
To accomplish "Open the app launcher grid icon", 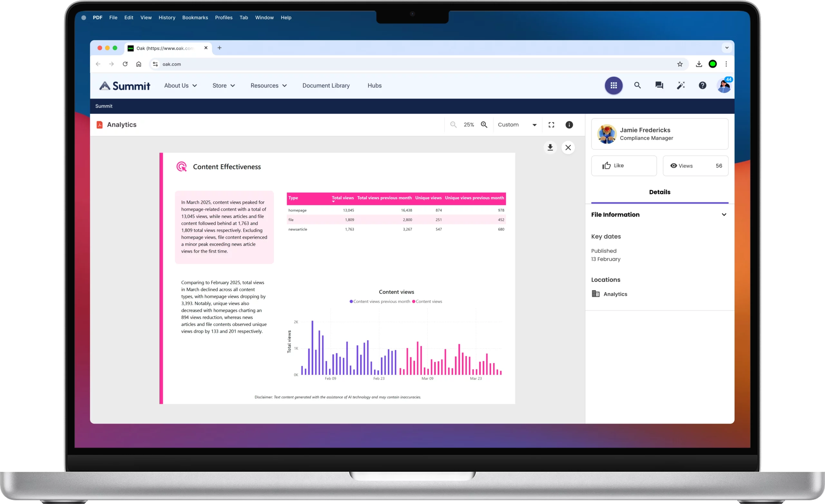I will tap(613, 85).
